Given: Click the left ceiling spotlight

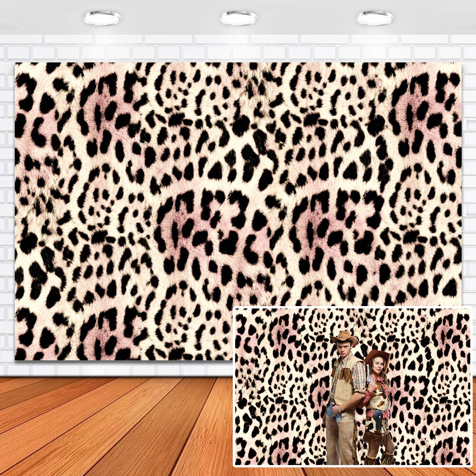Looking at the screenshot, I should 101,18.
